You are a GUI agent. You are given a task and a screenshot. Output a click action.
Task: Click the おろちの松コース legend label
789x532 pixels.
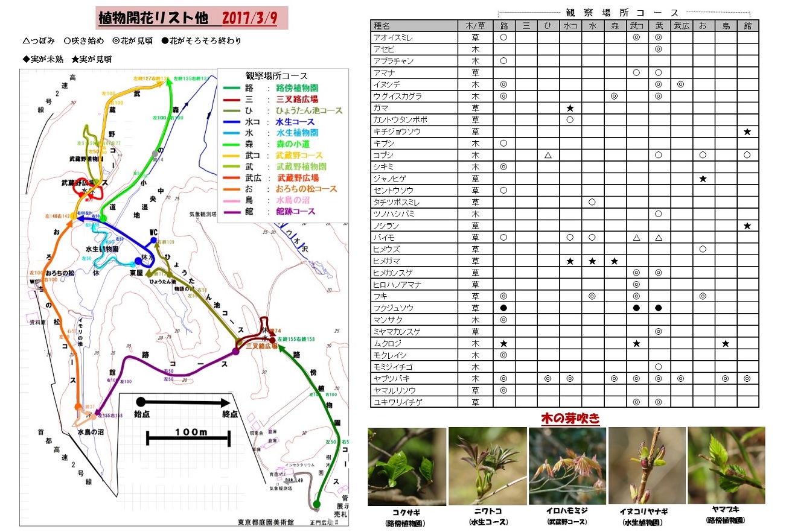[x=307, y=189]
